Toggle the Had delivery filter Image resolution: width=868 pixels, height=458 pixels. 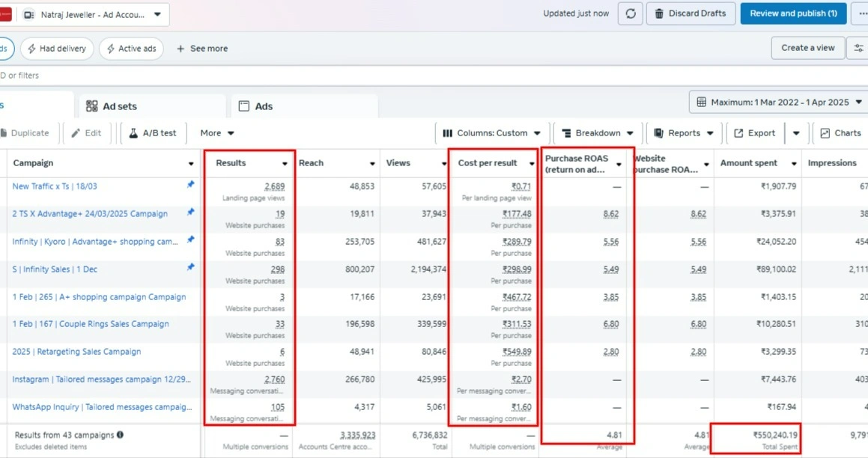click(57, 49)
